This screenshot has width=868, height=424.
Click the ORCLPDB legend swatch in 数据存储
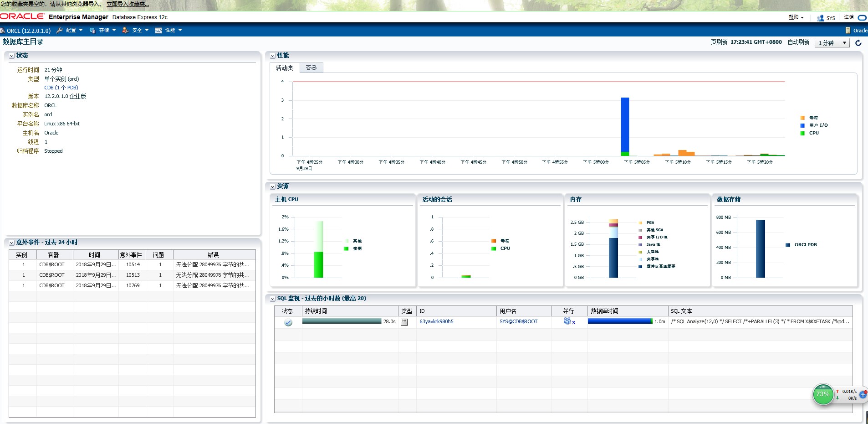pyautogui.click(x=788, y=245)
